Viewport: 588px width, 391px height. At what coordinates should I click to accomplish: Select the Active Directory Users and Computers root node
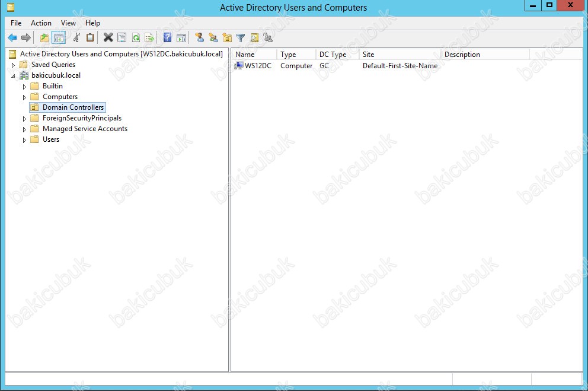(121, 54)
